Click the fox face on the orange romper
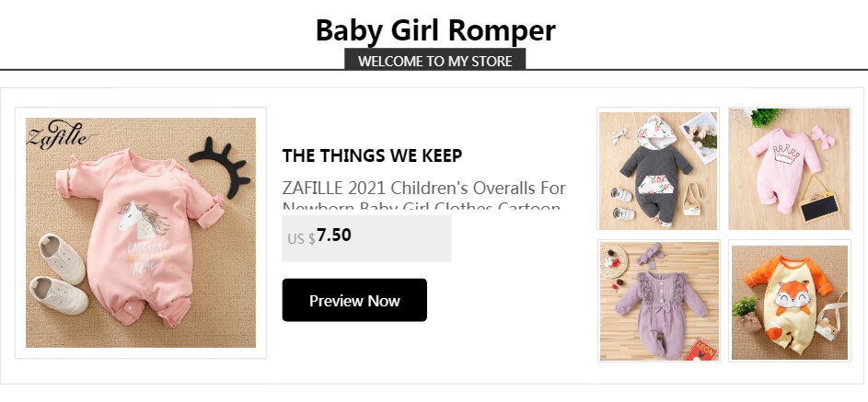 coord(788,300)
